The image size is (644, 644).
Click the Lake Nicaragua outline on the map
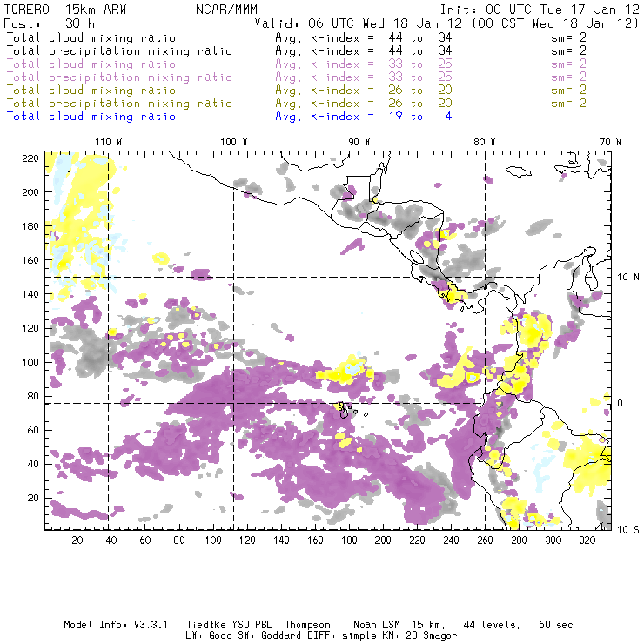417,258
